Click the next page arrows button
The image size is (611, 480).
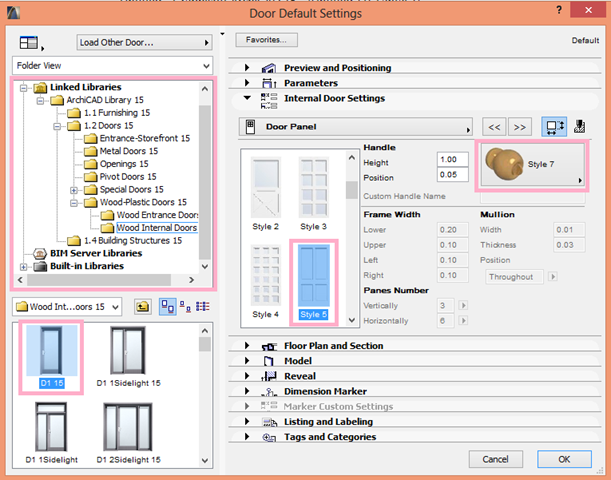[519, 128]
